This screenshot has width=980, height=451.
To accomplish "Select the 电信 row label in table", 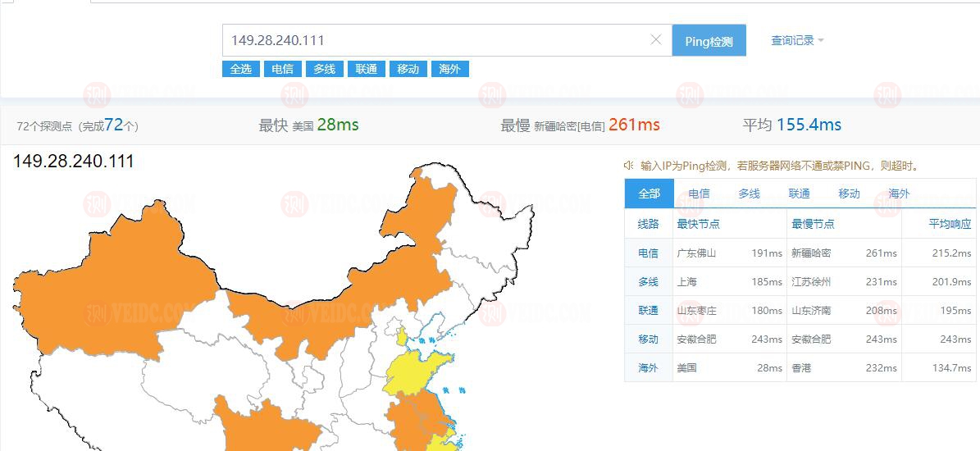I will coord(648,253).
